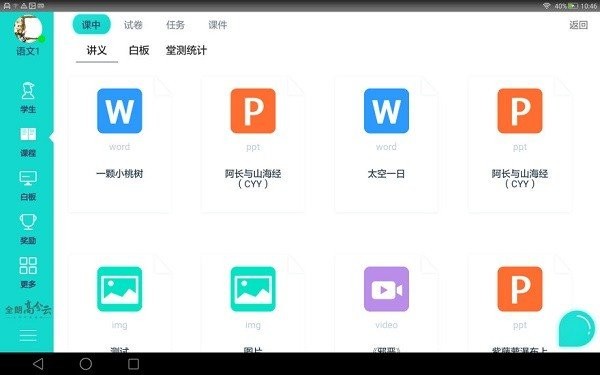Open the 白板 whiteboard sidebar icon

pos(28,178)
